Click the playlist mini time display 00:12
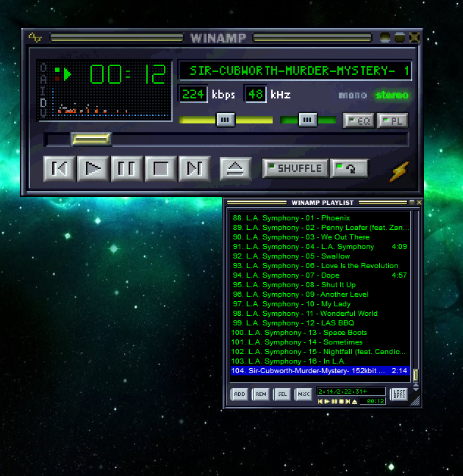 (373, 401)
